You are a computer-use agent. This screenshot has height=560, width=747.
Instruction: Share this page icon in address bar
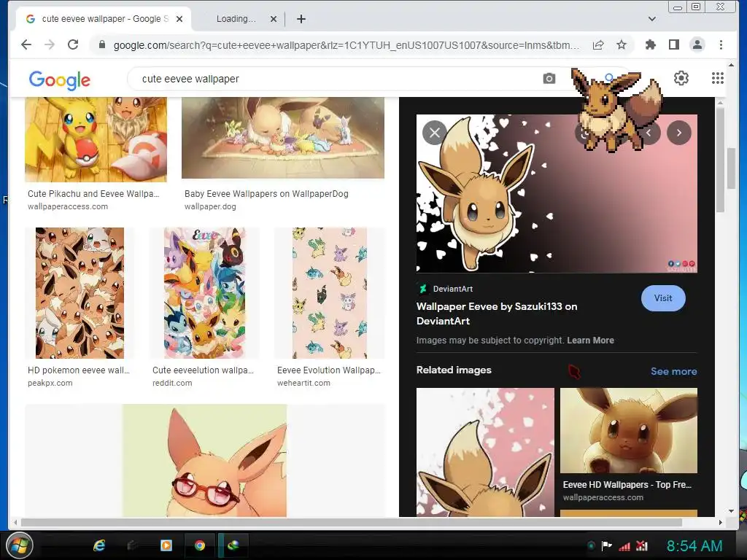598,44
